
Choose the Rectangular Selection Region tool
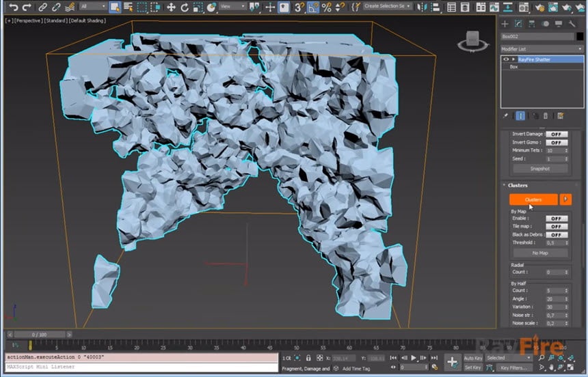tap(142, 7)
